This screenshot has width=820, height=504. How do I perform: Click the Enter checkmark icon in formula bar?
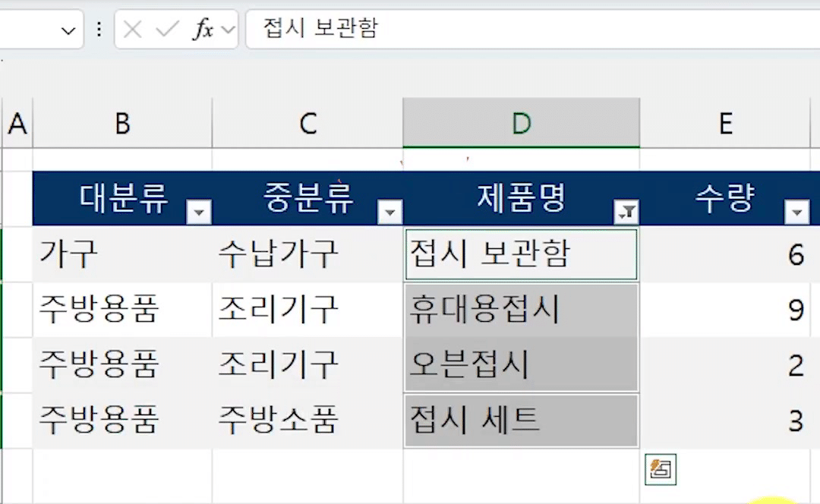[x=167, y=30]
